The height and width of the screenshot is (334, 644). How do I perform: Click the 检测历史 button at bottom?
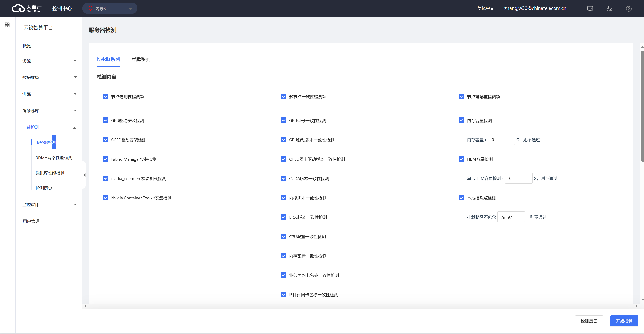589,321
